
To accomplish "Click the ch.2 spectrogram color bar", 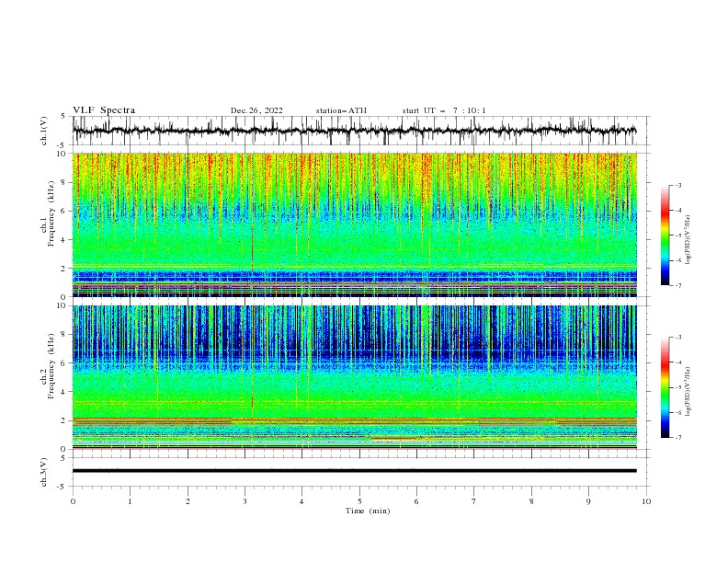I will coord(665,387).
